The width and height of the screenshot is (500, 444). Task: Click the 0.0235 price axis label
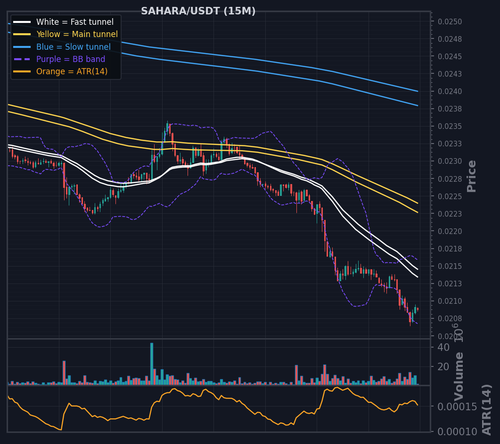click(450, 126)
